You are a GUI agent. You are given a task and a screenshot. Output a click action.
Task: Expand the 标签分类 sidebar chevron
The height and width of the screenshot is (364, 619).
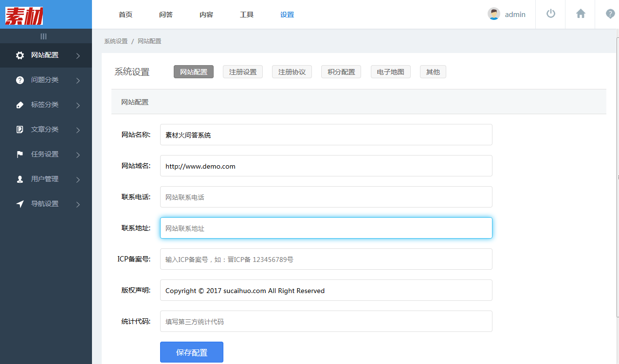tap(78, 105)
